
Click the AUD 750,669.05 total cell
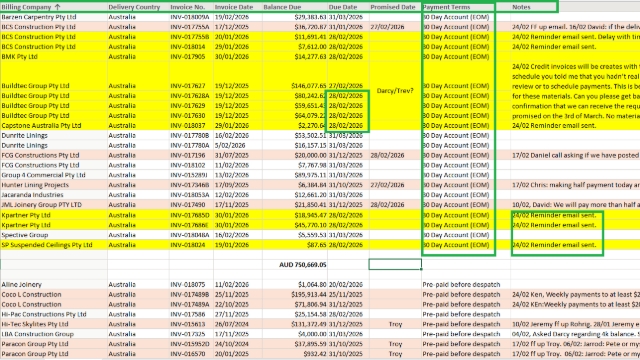pos(295,264)
